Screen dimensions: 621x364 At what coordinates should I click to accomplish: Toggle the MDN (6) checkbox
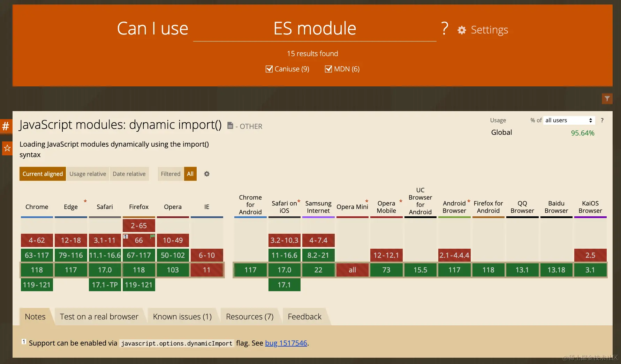coord(328,69)
